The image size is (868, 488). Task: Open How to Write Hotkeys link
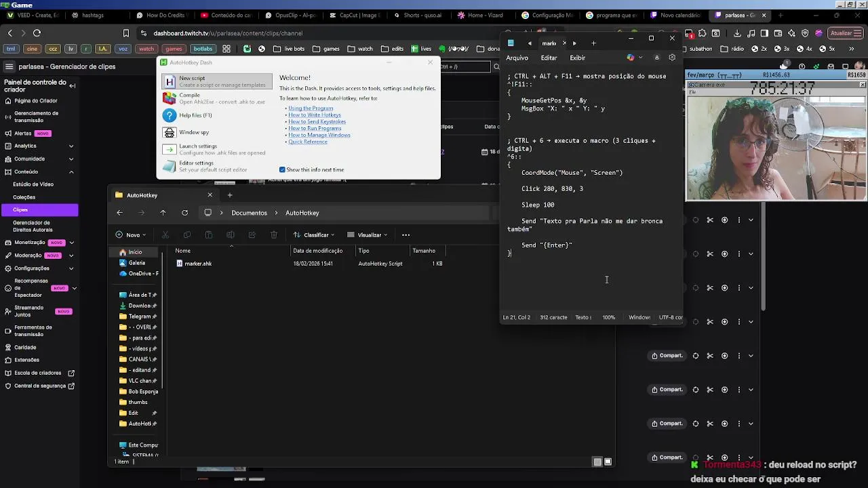tap(315, 115)
